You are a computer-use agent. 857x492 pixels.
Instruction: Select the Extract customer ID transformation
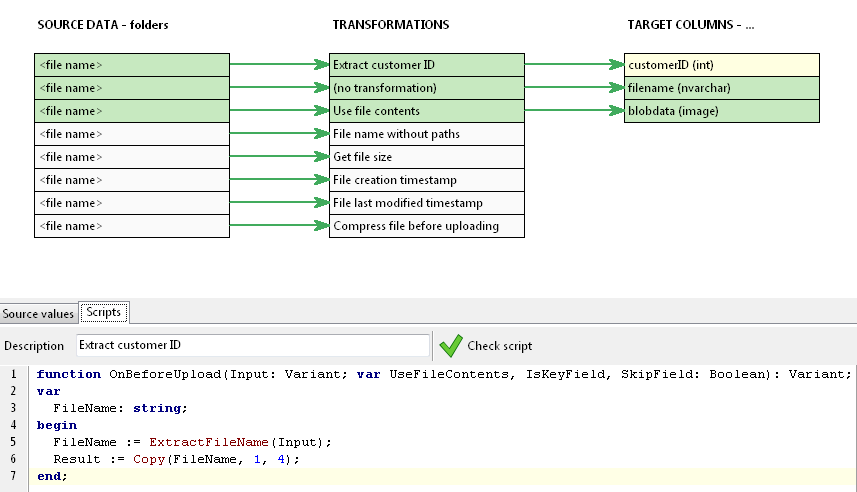click(426, 65)
